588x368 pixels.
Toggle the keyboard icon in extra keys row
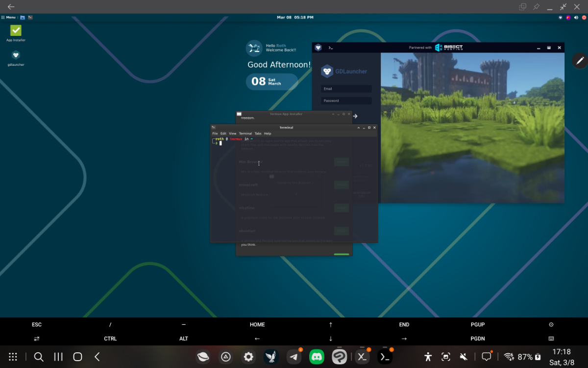551,339
